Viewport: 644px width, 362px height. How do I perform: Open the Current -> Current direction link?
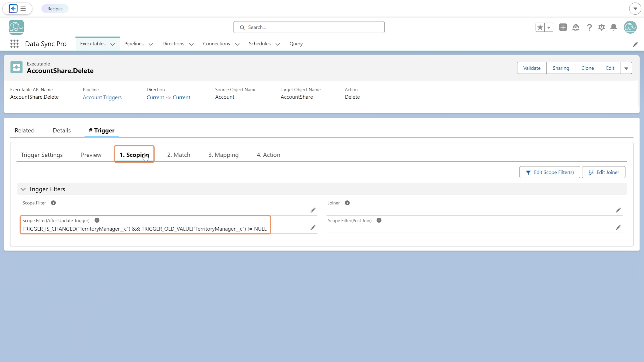click(x=169, y=97)
